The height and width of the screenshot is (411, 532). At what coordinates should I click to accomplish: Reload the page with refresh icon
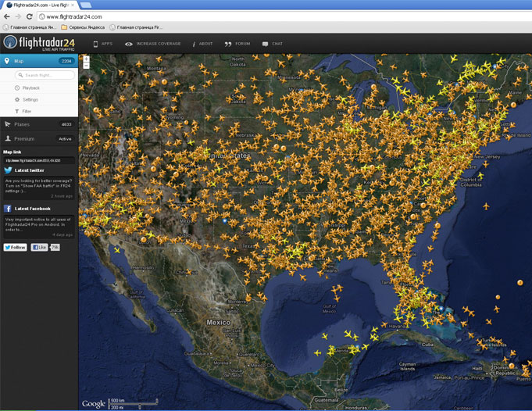[x=30, y=16]
